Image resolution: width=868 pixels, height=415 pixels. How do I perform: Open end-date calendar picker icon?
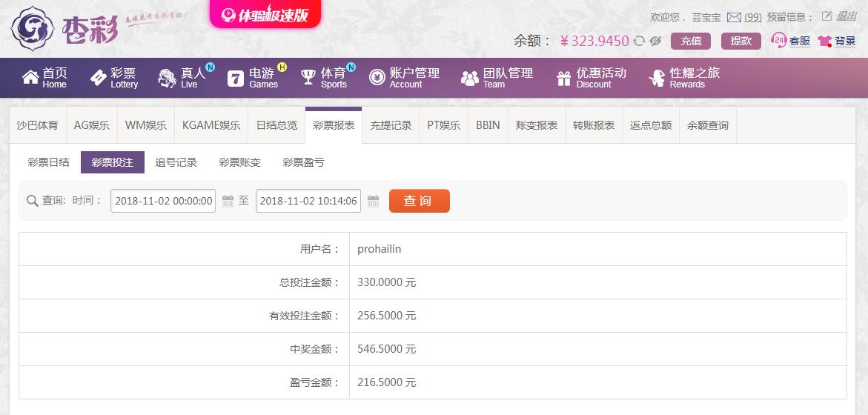373,201
